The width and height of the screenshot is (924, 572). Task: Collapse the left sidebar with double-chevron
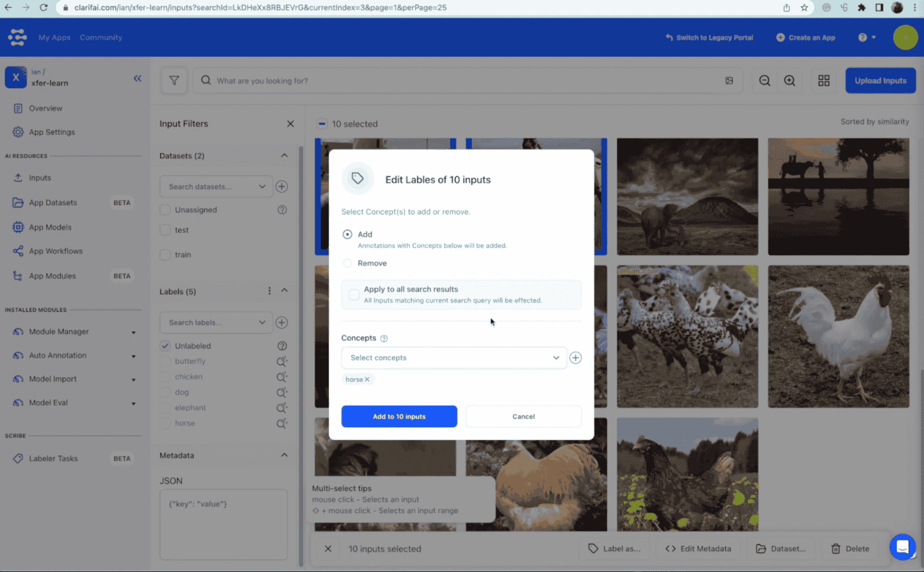(x=137, y=78)
